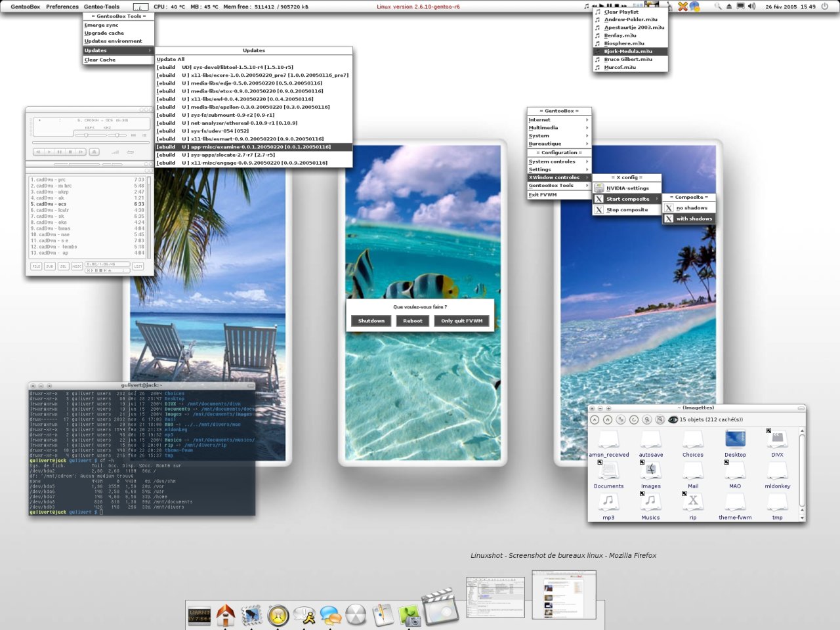
Task: Click the speaker volume icon in the top panel
Action: tap(751, 7)
